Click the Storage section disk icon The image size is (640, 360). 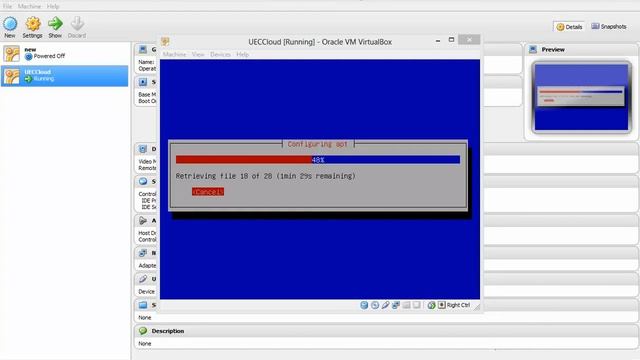[143, 181]
